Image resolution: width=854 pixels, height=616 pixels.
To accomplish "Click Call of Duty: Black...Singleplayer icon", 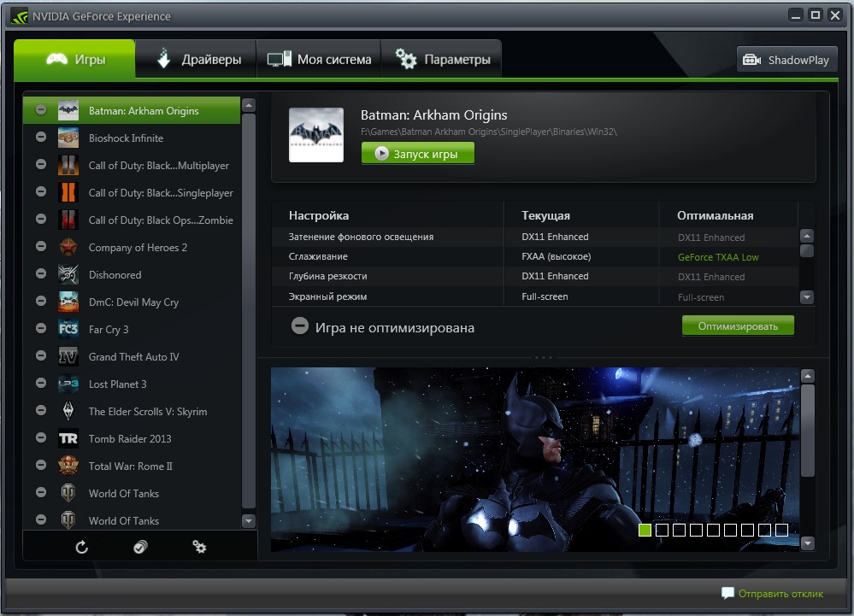I will (68, 192).
